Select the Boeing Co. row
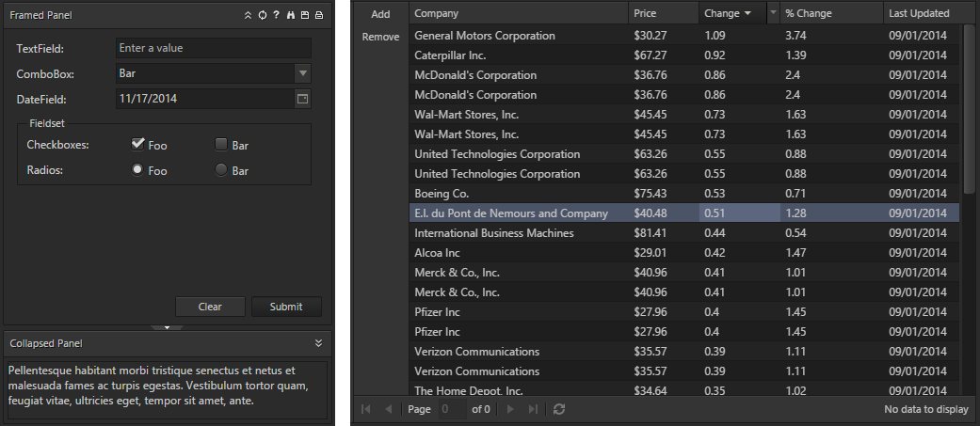Viewport: 980px width, 426px height. [684, 194]
